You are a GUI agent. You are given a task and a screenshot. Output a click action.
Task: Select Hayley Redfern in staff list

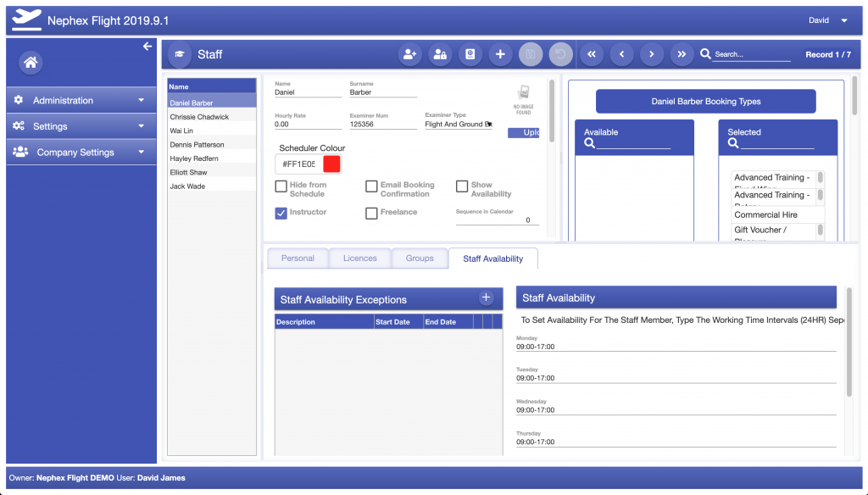(212, 159)
